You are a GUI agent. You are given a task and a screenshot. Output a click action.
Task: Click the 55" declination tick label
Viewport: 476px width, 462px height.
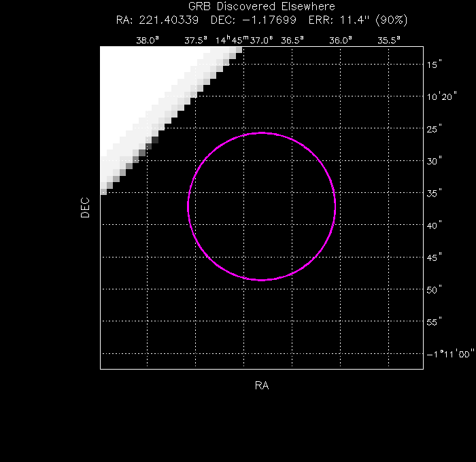coord(434,321)
